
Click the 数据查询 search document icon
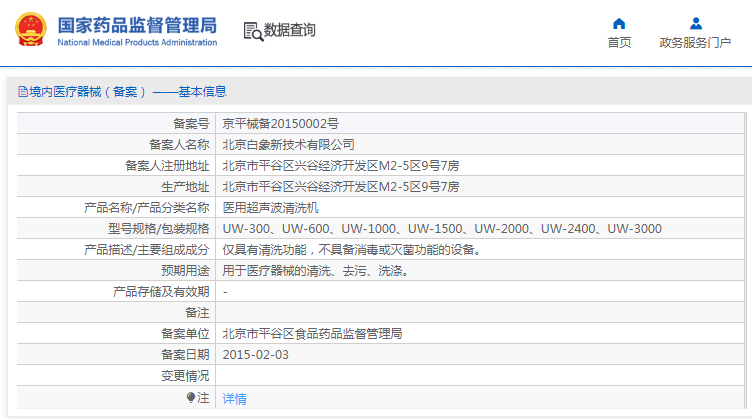point(253,31)
